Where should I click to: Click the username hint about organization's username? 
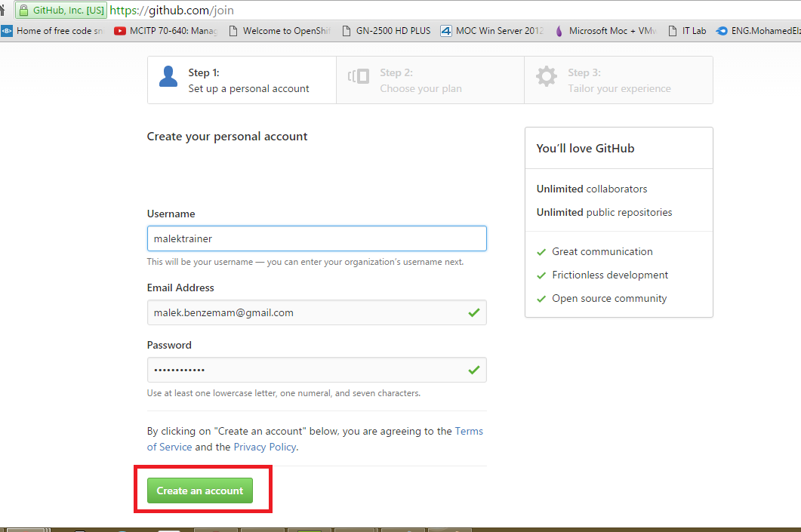click(x=306, y=262)
